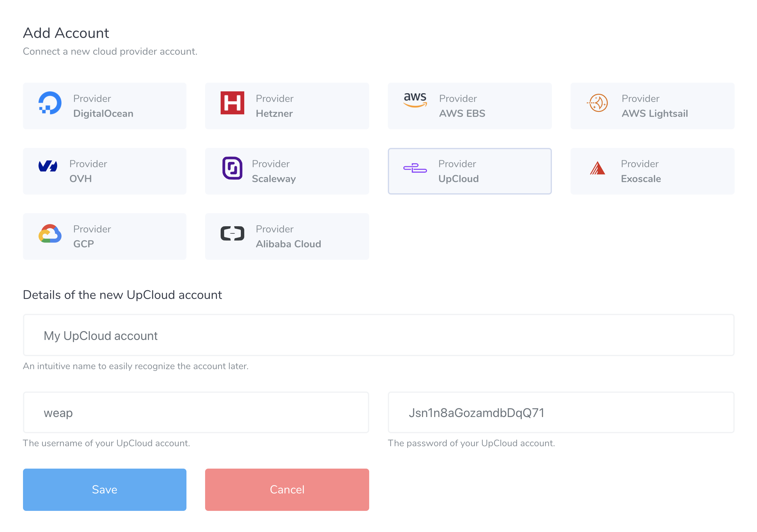Focus the UpCloud username field
This screenshot has height=532, width=757.
point(196,412)
